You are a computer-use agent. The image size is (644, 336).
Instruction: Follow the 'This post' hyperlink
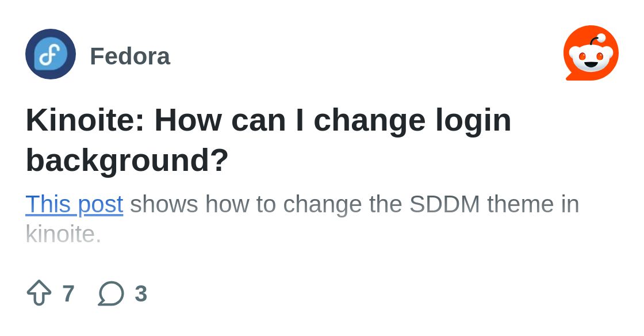[x=74, y=204]
